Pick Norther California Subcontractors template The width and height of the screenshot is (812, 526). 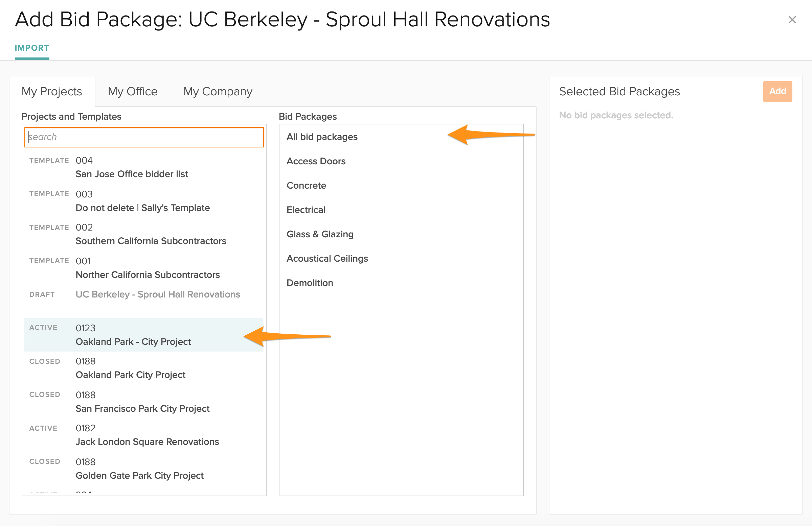148,268
